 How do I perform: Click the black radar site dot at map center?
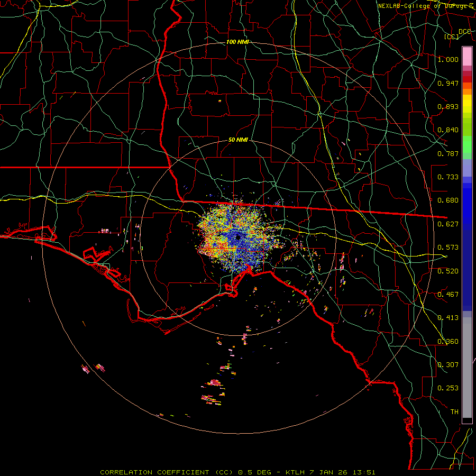click(x=238, y=237)
